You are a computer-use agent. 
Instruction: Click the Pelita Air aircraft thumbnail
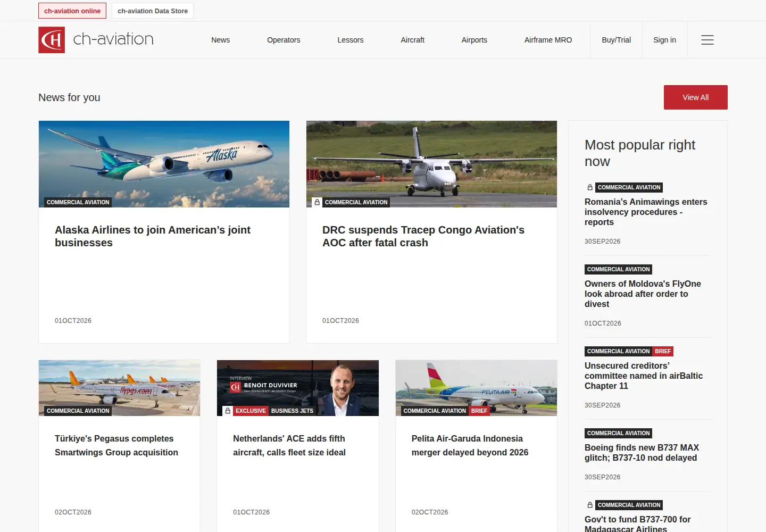click(476, 388)
